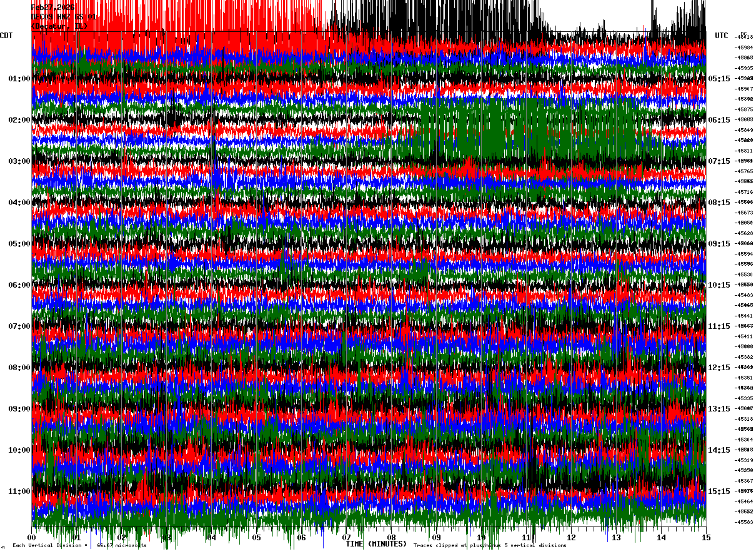Click minute 15 on the time axis
The width and height of the screenshot is (756, 554).
click(706, 537)
